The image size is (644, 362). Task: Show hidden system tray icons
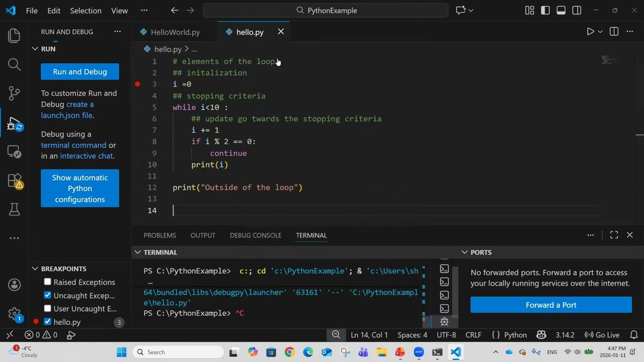(x=496, y=352)
